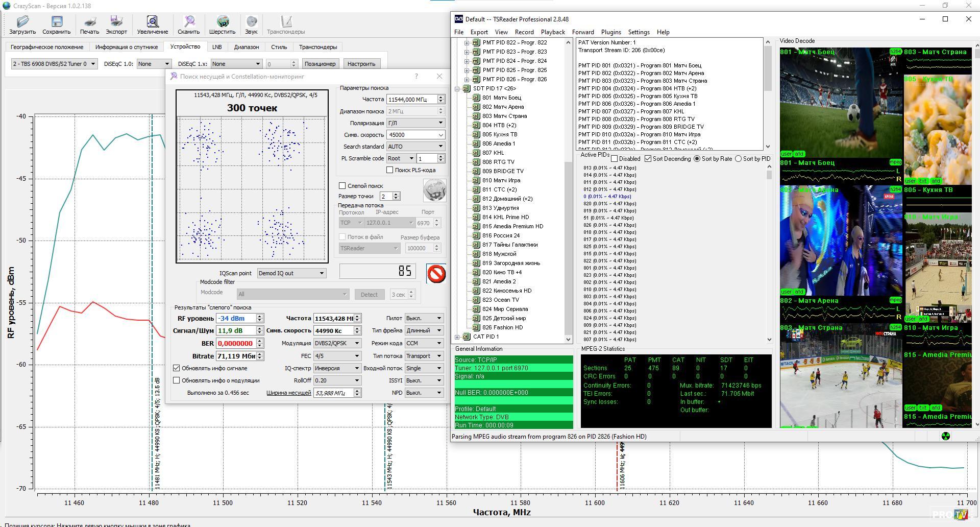This screenshot has width=980, height=527.
Task: Click the Позиционер button
Action: (x=320, y=64)
